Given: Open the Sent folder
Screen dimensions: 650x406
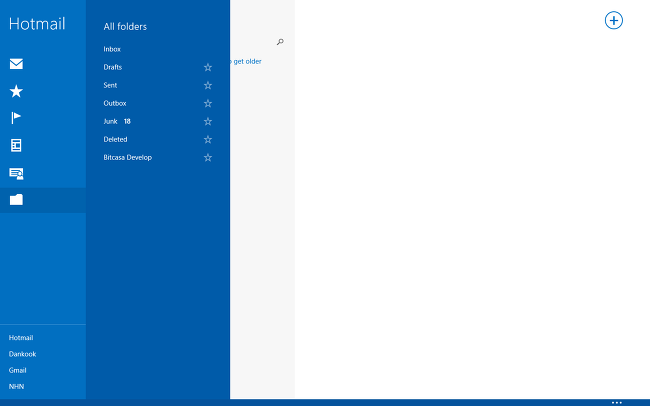Looking at the screenshot, I should tap(110, 85).
